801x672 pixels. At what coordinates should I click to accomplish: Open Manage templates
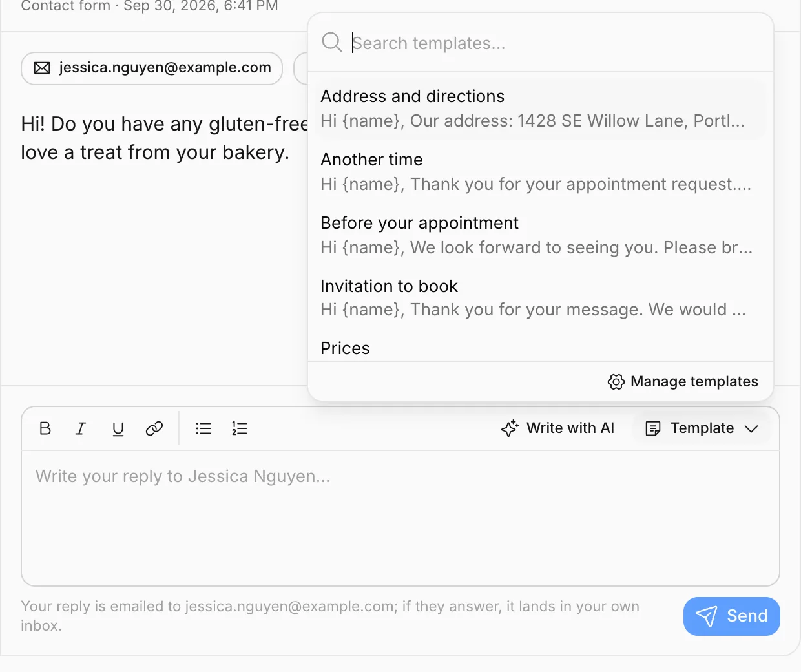683,382
